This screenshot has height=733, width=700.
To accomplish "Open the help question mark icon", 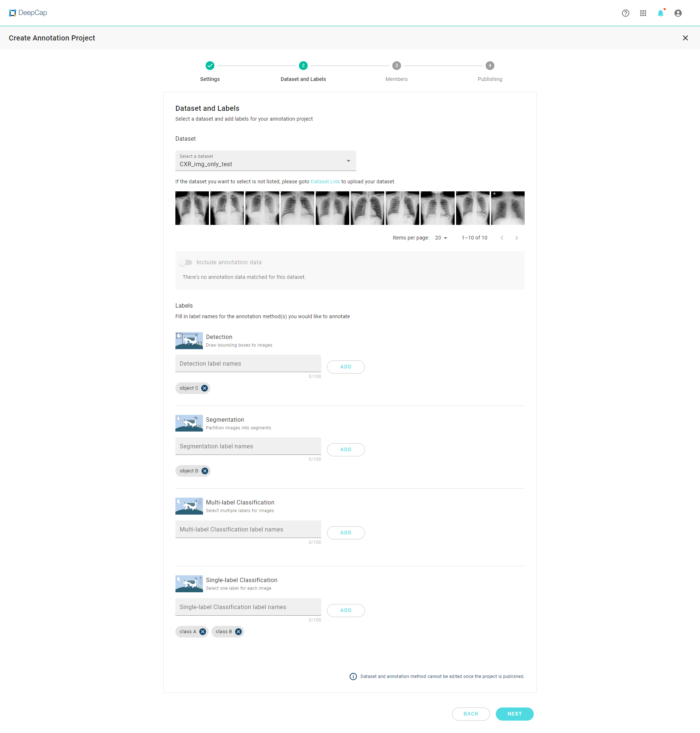I will [x=625, y=13].
